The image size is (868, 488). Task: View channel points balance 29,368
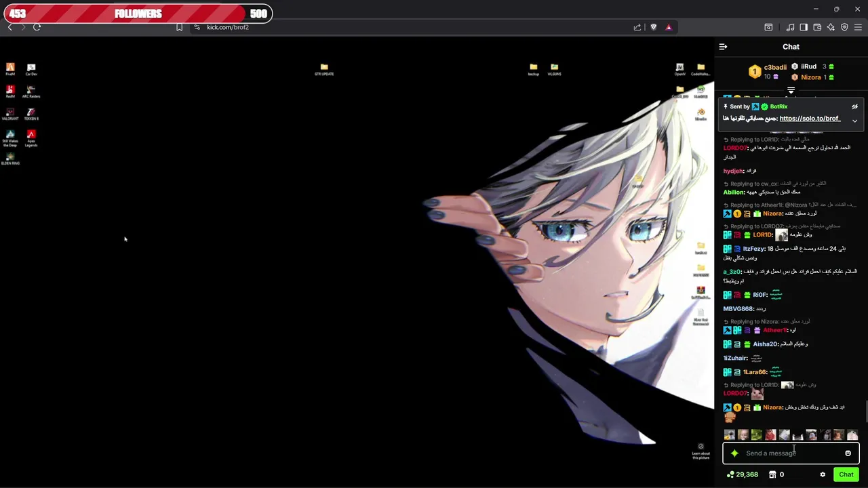[x=743, y=474]
